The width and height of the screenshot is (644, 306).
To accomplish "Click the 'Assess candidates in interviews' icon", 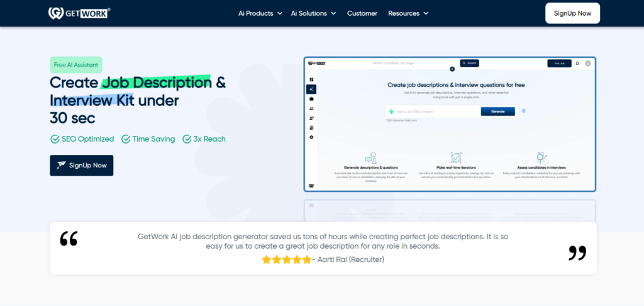I will pos(541,158).
